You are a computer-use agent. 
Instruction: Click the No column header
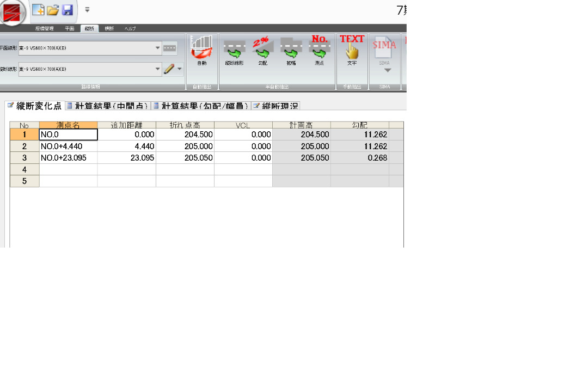[24, 125]
